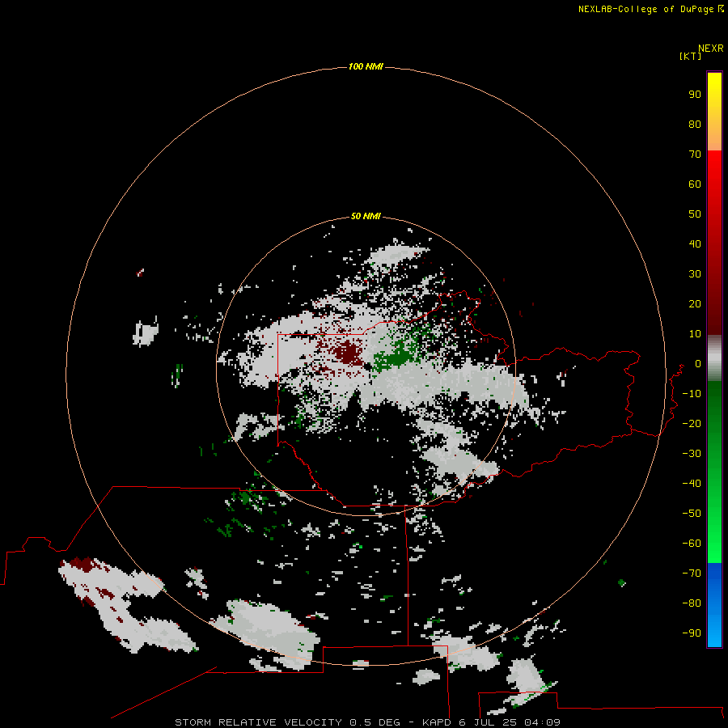Click the dark red outbound velocity patch near radar center

click(349, 353)
